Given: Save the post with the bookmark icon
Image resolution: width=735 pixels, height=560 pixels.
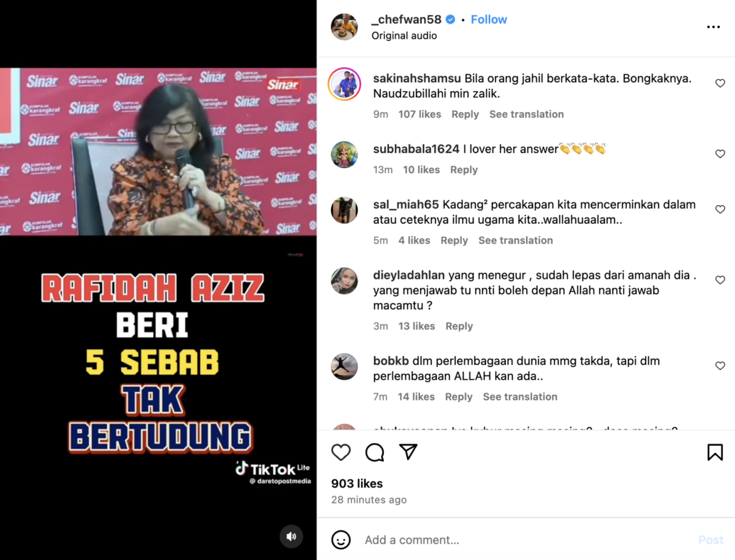Looking at the screenshot, I should (x=715, y=452).
